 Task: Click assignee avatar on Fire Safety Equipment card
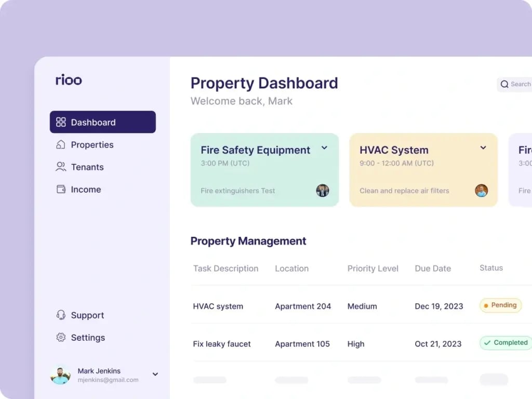(322, 191)
